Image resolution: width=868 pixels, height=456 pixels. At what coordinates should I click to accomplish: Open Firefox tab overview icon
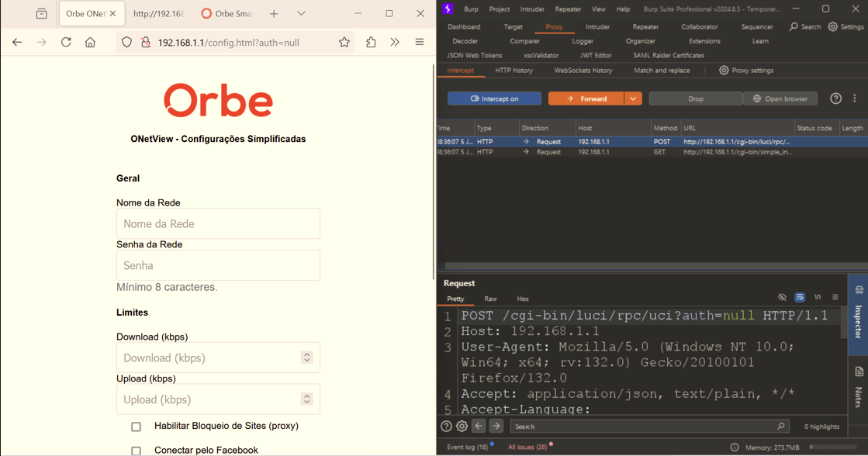point(42,14)
